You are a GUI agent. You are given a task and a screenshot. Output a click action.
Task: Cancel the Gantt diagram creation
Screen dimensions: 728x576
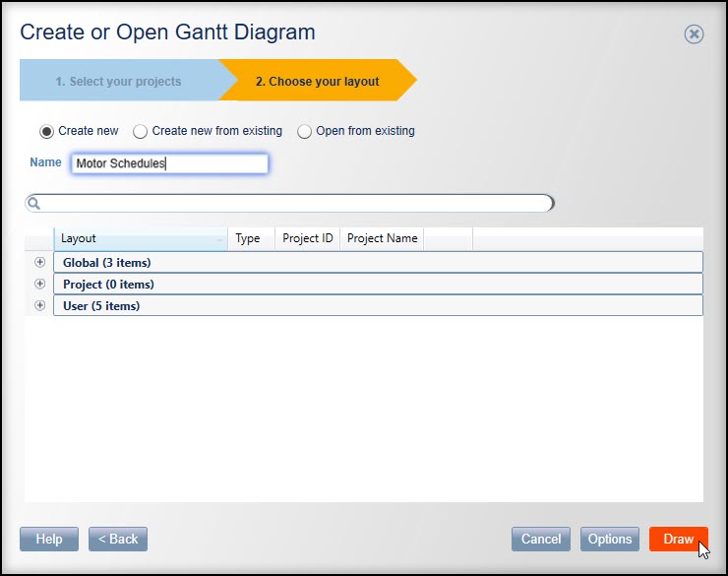click(x=541, y=539)
